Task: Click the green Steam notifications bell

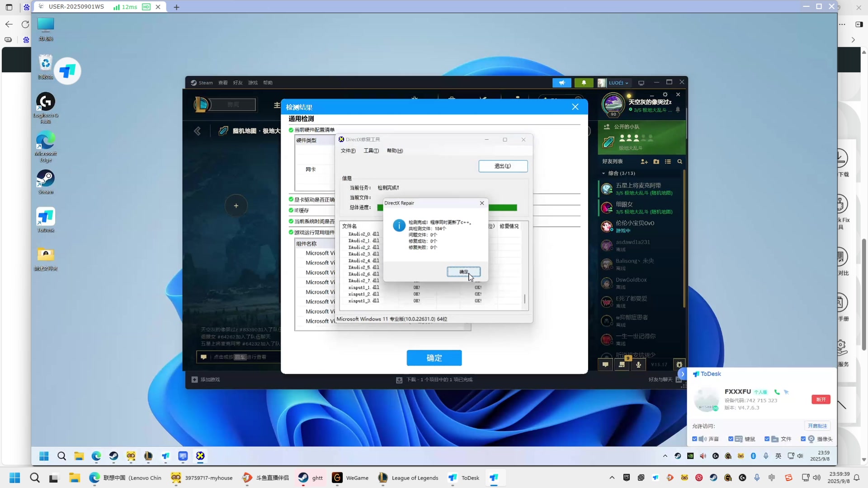Action: click(x=584, y=83)
